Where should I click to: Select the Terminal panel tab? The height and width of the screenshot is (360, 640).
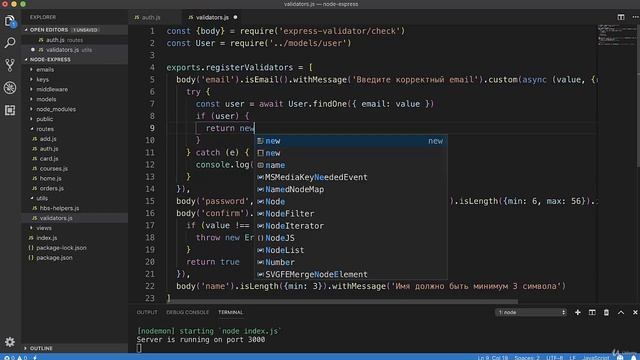tap(231, 312)
